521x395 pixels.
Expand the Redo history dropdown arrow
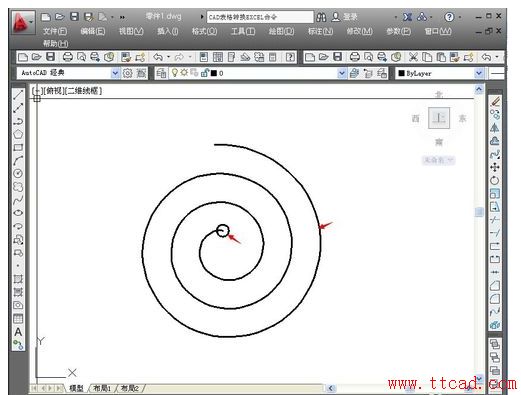(x=190, y=57)
